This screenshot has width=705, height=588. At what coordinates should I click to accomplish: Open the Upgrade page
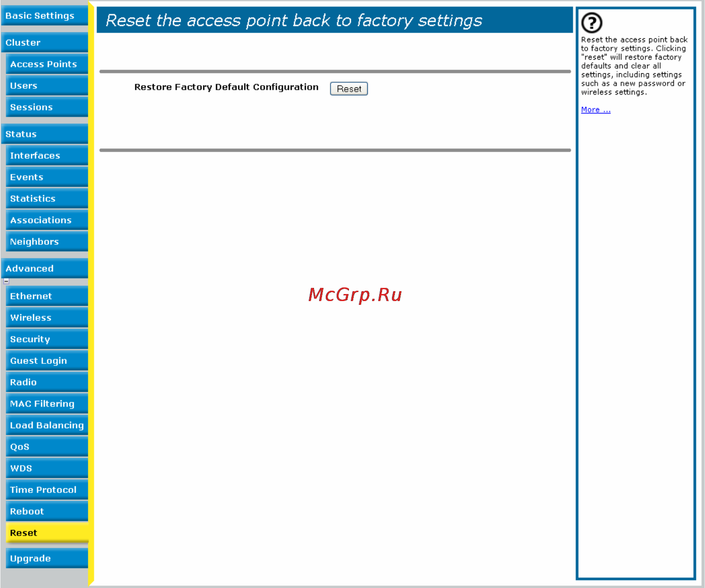tap(47, 558)
